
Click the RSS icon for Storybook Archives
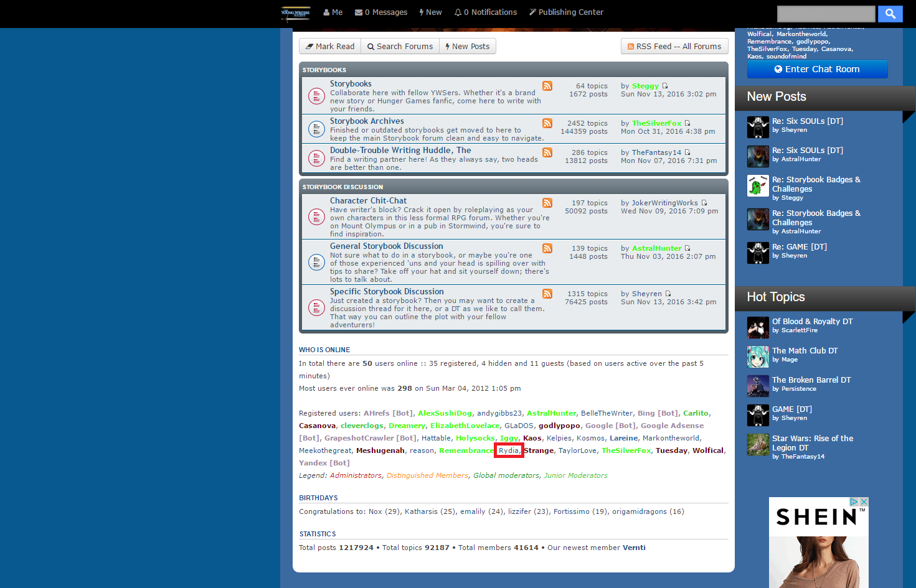coord(547,123)
